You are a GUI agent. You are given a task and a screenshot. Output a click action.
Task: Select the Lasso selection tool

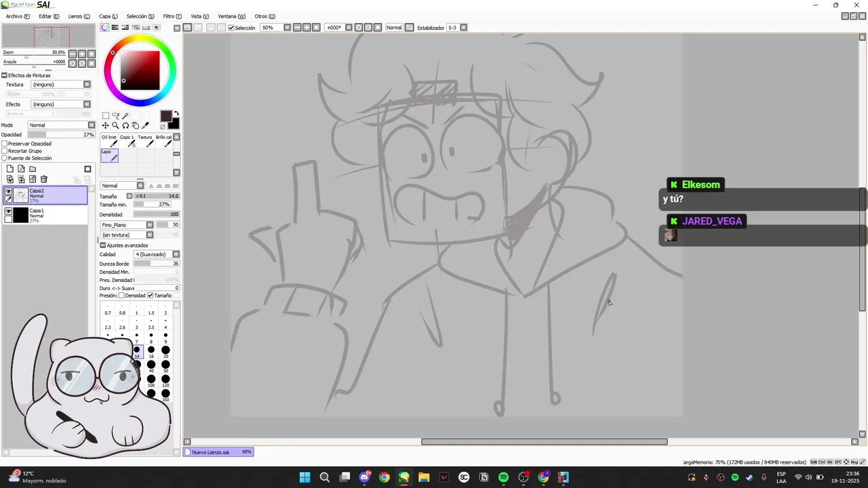click(115, 116)
